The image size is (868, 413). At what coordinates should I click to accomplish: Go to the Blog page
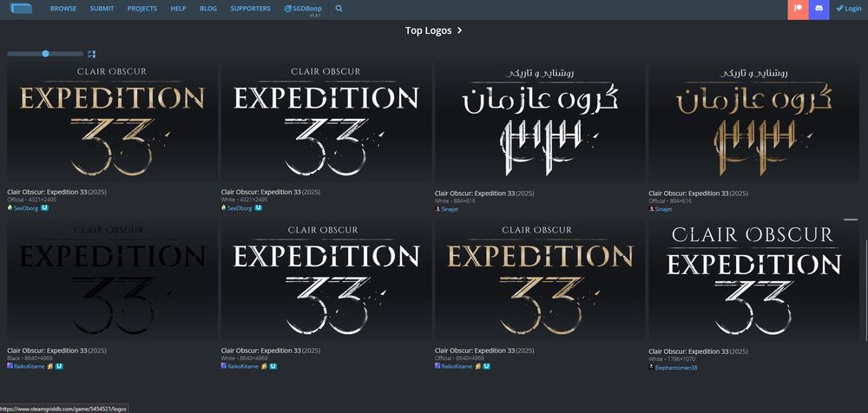click(208, 9)
